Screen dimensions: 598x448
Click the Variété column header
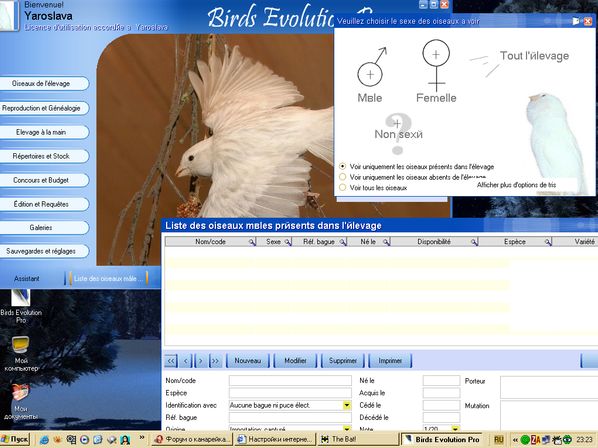point(576,242)
